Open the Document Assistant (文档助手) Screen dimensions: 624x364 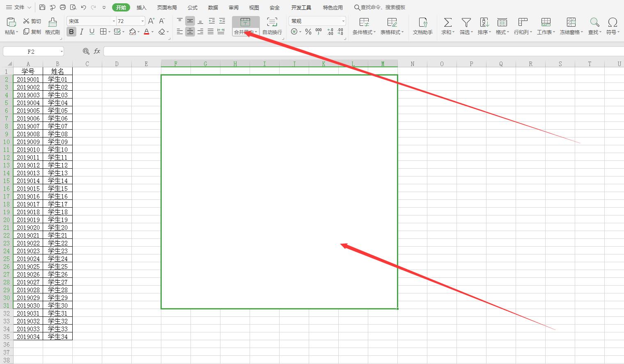pyautogui.click(x=423, y=26)
